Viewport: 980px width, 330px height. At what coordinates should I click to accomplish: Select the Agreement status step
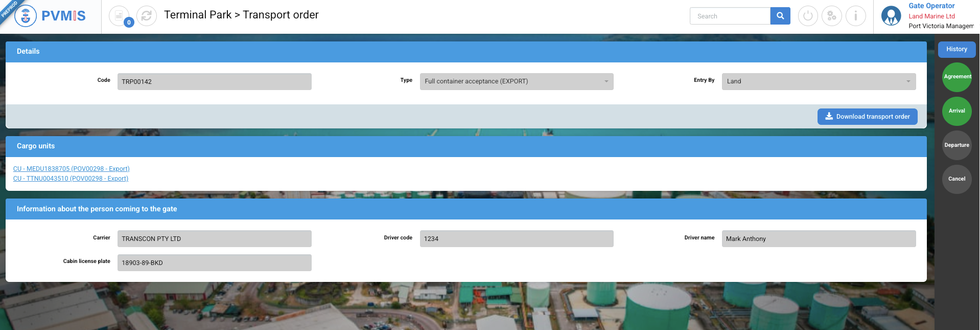click(956, 77)
